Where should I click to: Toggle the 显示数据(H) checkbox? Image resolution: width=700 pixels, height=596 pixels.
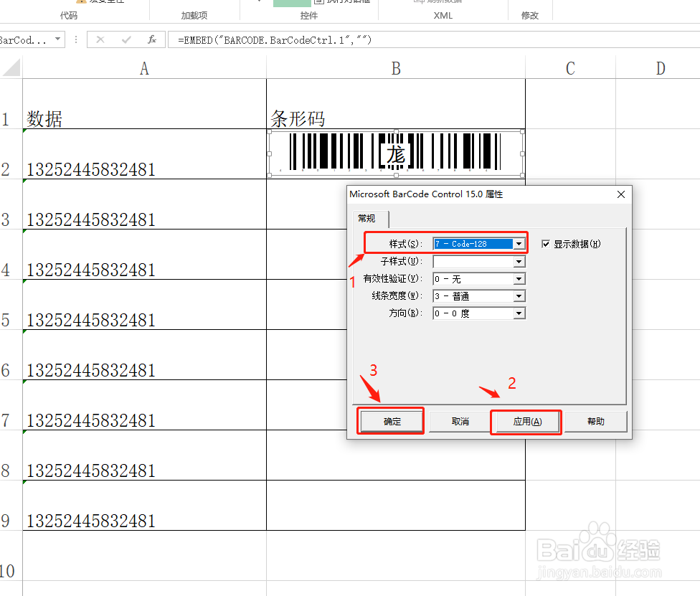(x=546, y=244)
